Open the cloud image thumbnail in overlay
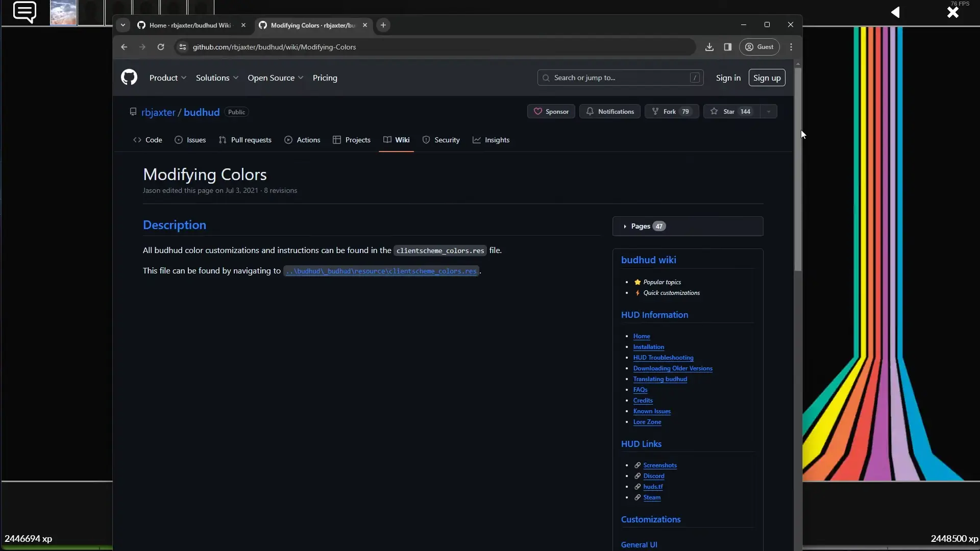This screenshot has height=551, width=980. point(63,12)
